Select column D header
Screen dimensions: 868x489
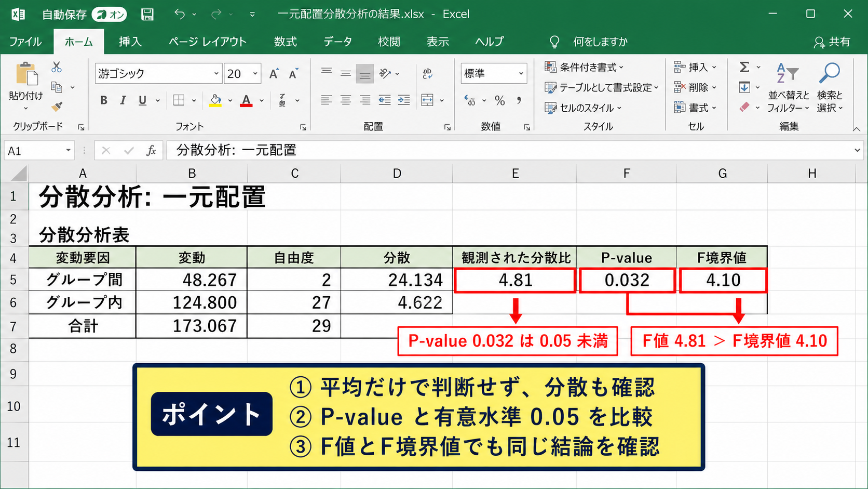(397, 174)
